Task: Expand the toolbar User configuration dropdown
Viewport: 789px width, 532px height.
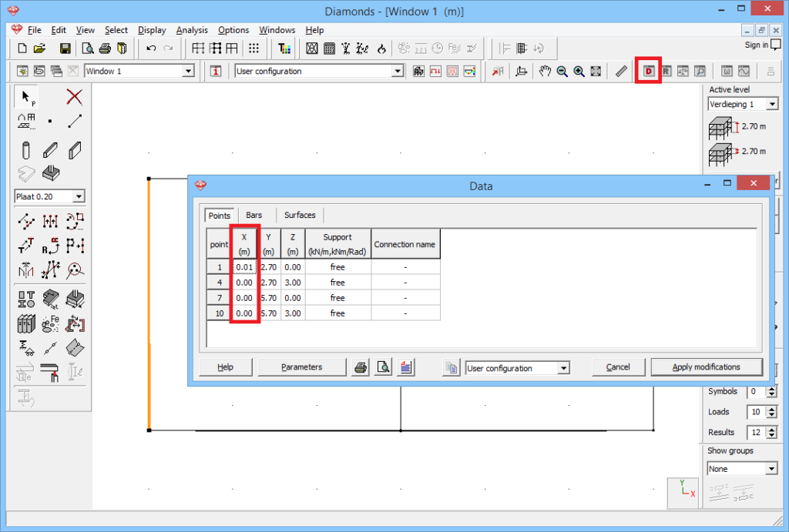Action: [x=398, y=72]
